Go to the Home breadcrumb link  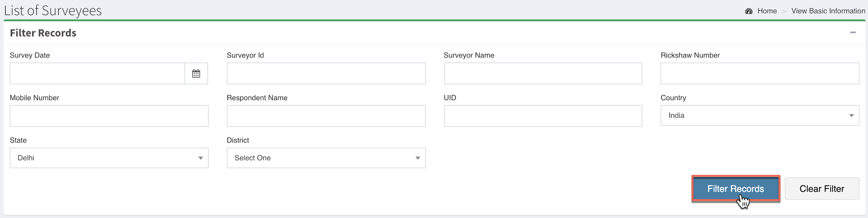767,11
